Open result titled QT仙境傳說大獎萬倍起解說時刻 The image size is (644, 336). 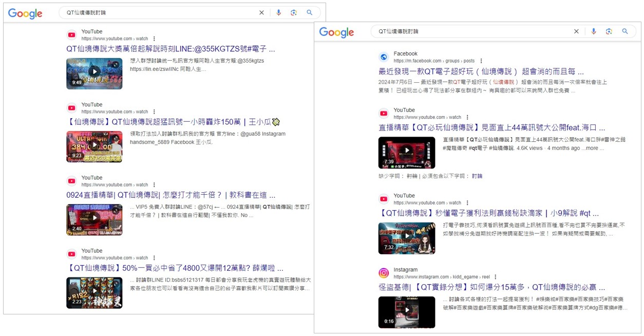[x=171, y=49]
